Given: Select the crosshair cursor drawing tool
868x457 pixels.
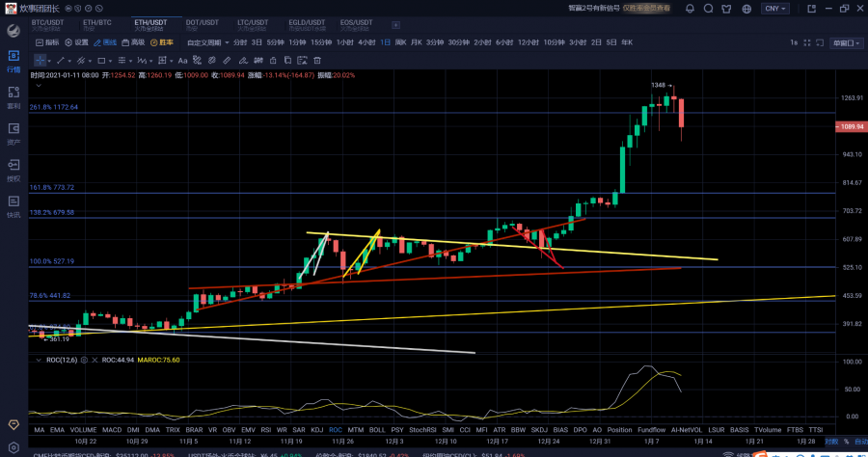Looking at the screenshot, I should pos(40,60).
